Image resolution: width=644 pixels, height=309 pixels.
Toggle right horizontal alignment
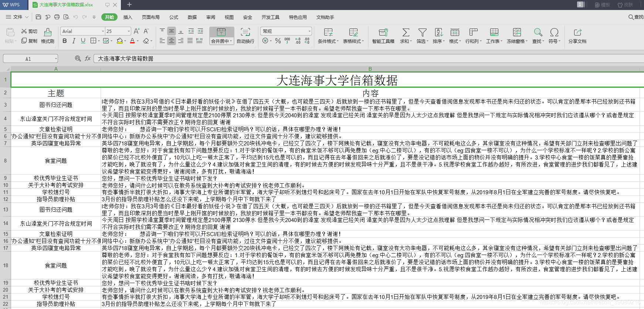tap(181, 41)
